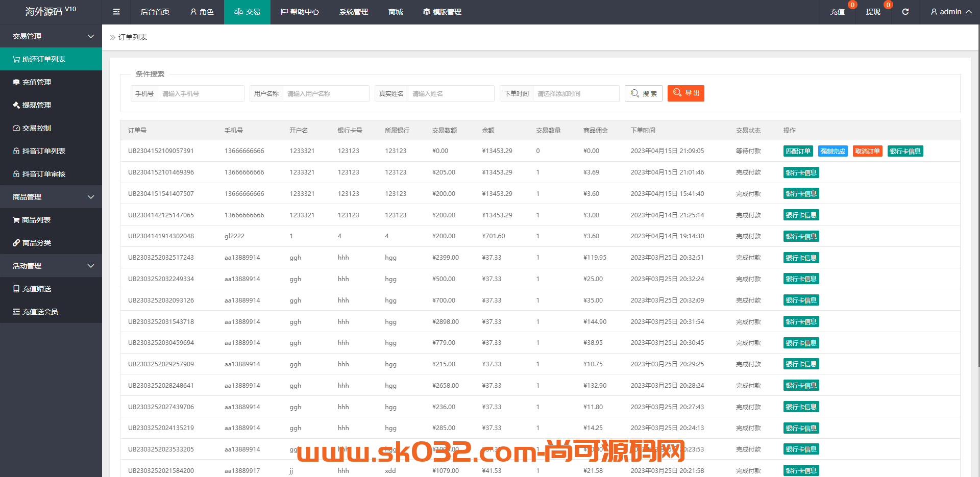Click the admin user avatar icon

(934, 12)
